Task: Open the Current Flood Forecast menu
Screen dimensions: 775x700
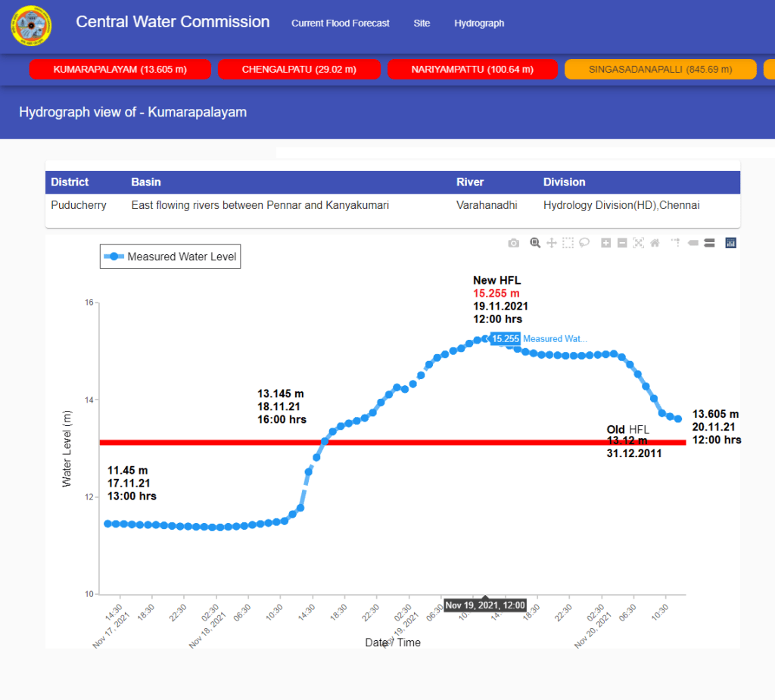Action: pyautogui.click(x=341, y=23)
